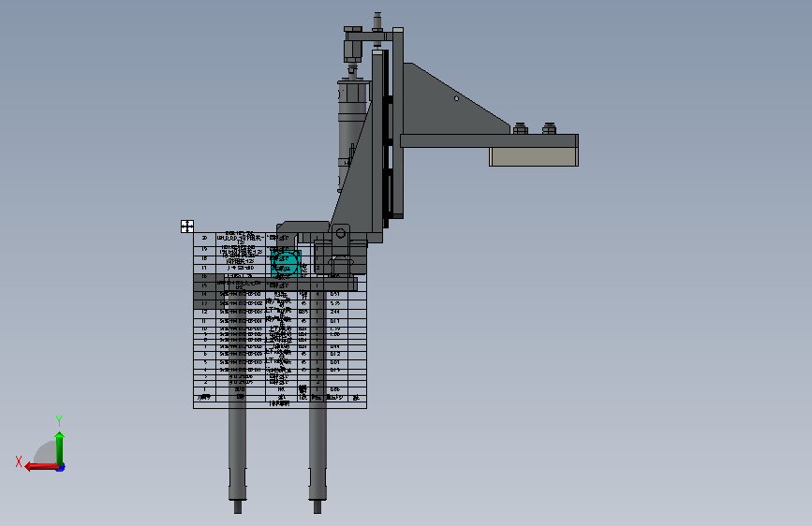Image resolution: width=812 pixels, height=526 pixels.
Task: Click row number 12 in parts table
Action: [x=204, y=313]
